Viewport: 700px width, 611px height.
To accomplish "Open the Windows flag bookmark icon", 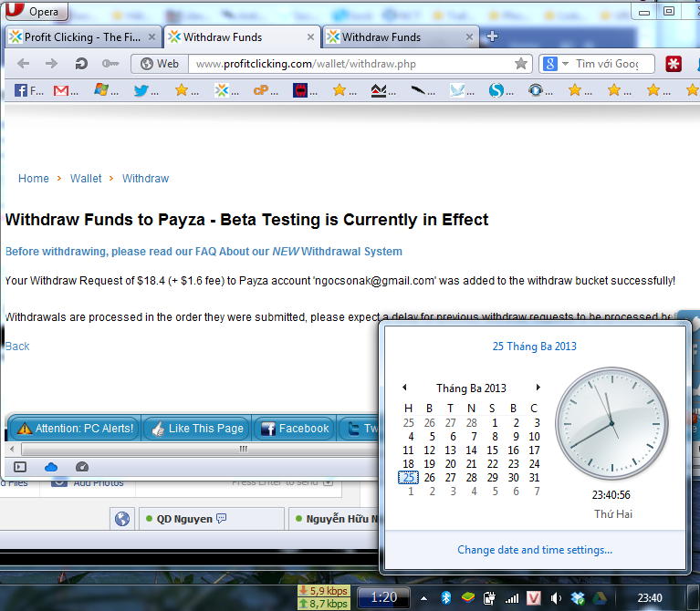I will [x=106, y=90].
